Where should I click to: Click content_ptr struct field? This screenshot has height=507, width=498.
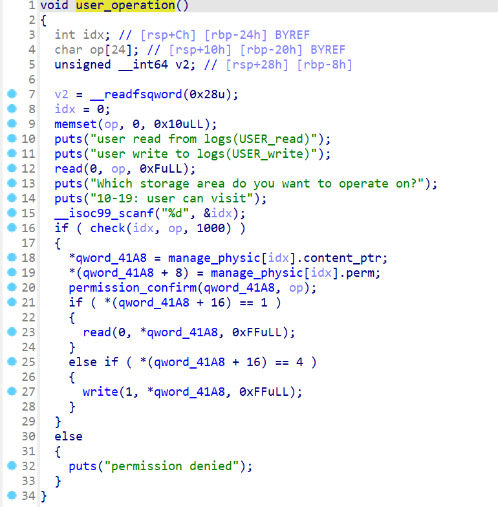click(342, 258)
